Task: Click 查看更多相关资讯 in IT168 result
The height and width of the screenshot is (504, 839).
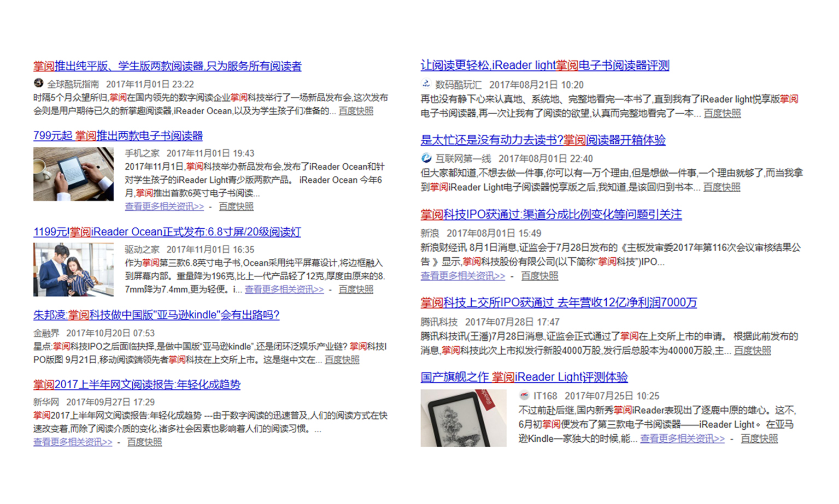Action: pos(683,438)
